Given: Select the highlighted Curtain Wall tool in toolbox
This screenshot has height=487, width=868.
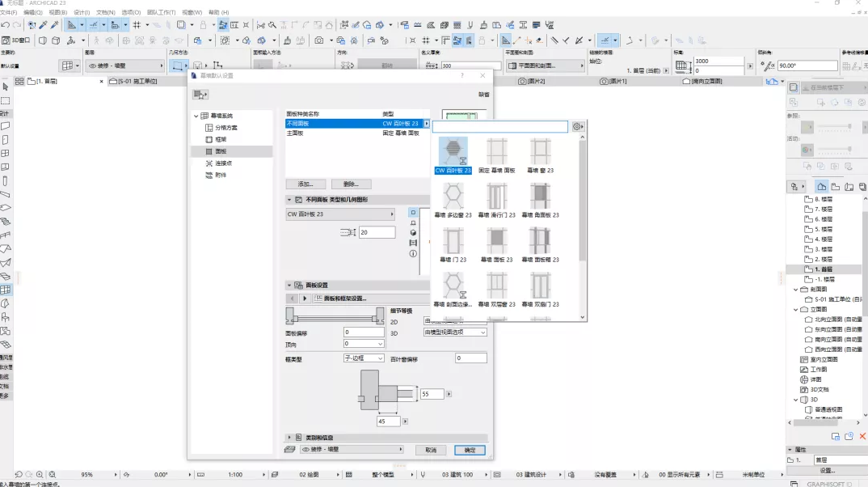Looking at the screenshot, I should (x=6, y=290).
